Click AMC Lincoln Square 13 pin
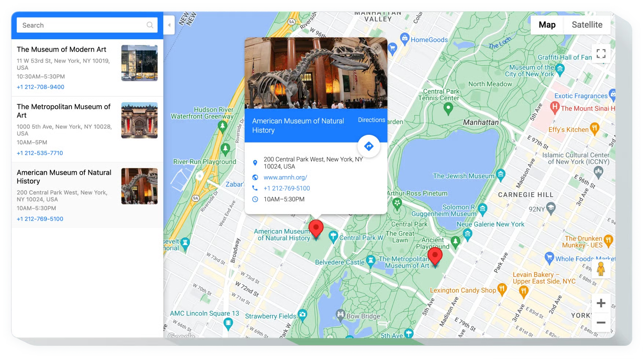The image size is (644, 359). point(228,324)
